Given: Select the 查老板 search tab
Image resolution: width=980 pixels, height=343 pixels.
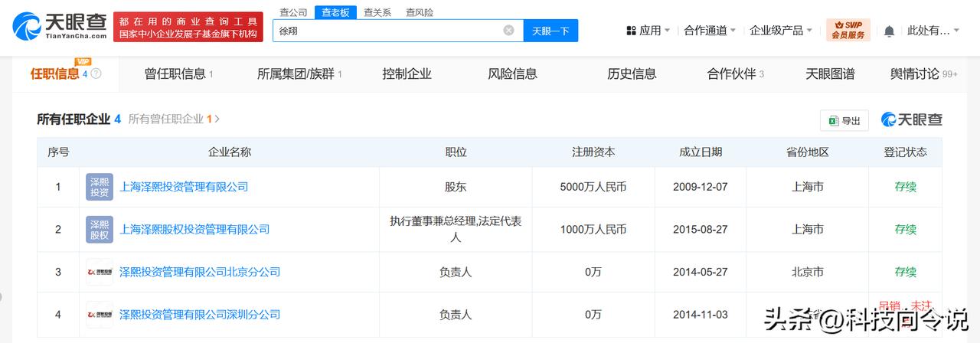Looking at the screenshot, I should (x=335, y=12).
